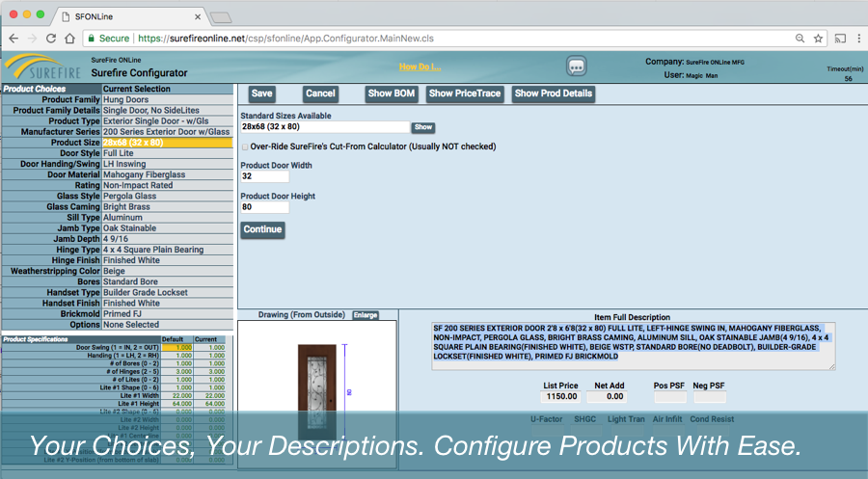Image resolution: width=868 pixels, height=479 pixels.
Task: Click Show PriceTrace button
Action: [465, 93]
